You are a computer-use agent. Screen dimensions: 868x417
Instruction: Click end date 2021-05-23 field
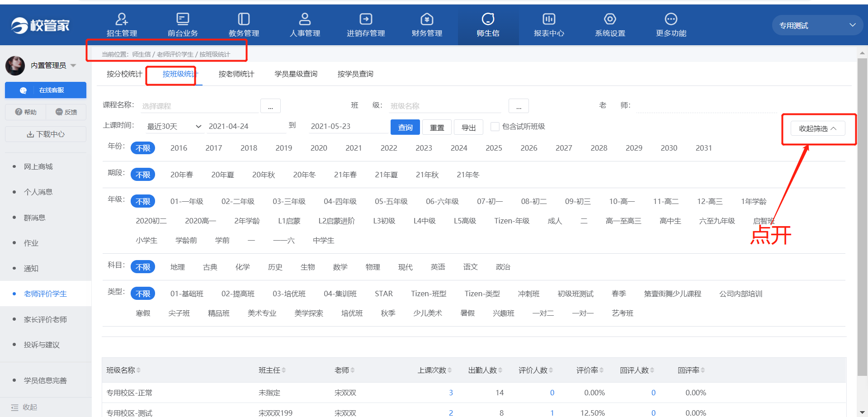pyautogui.click(x=348, y=126)
